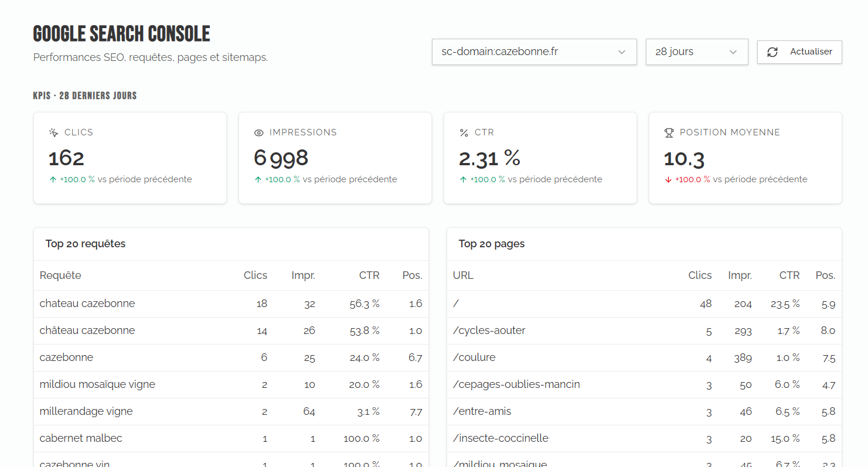Click the 24.0 % CTR cell
868x467 pixels.
pyautogui.click(x=365, y=357)
